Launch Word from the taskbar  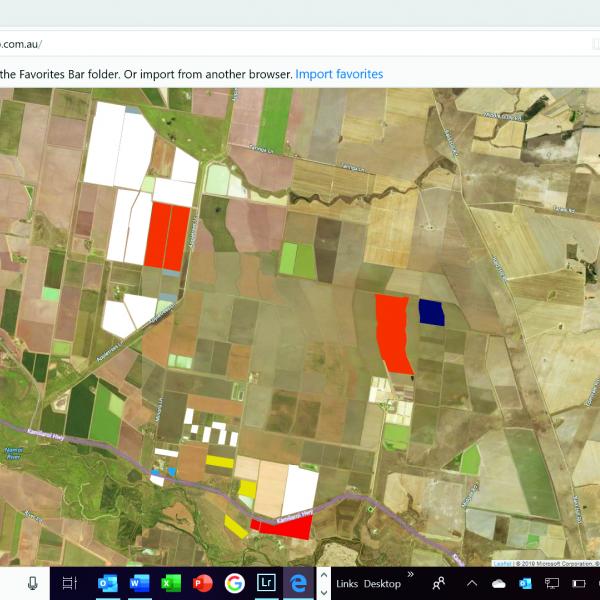tap(139, 583)
